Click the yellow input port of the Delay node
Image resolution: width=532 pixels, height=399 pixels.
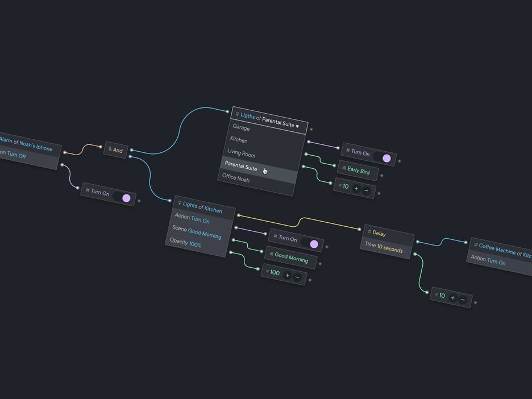[359, 230]
